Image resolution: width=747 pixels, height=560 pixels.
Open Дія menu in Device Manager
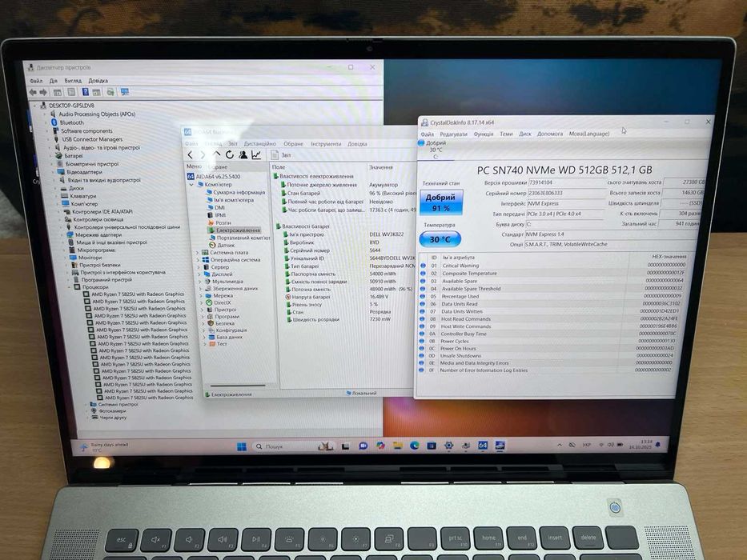[54, 81]
